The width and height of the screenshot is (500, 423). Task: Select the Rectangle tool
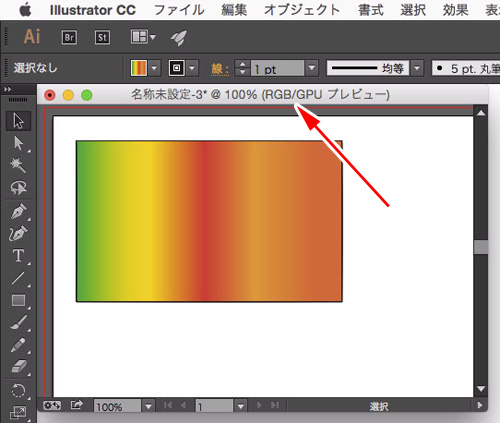click(18, 300)
